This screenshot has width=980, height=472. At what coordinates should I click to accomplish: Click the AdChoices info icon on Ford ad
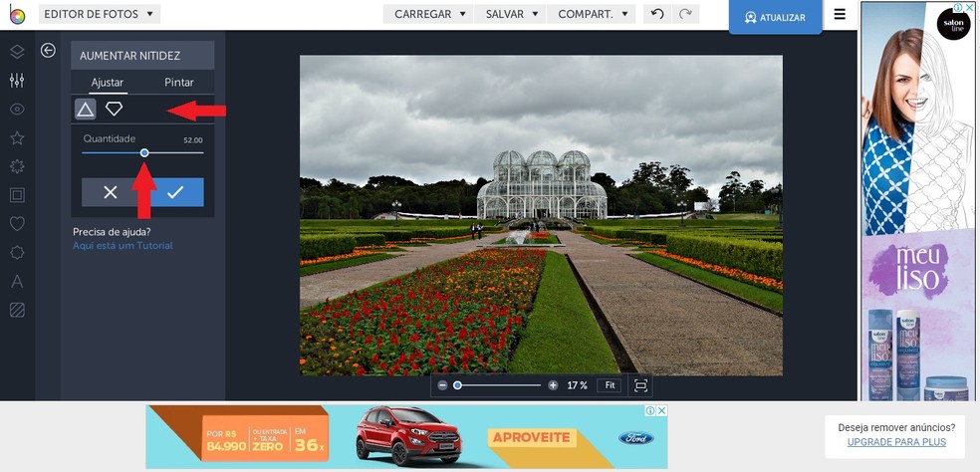pyautogui.click(x=650, y=410)
